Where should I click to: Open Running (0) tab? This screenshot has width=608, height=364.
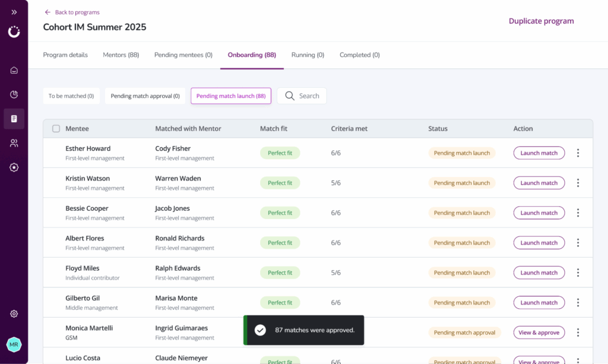click(308, 55)
